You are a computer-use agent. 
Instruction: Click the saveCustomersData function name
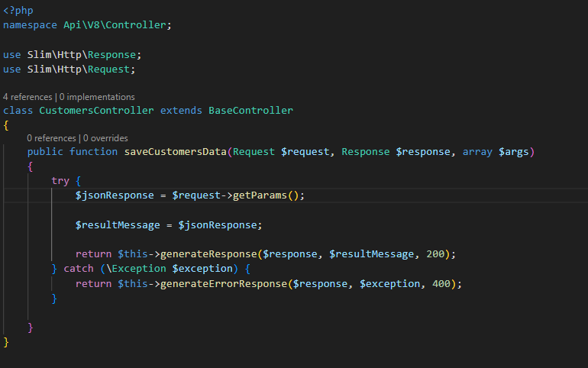[176, 152]
